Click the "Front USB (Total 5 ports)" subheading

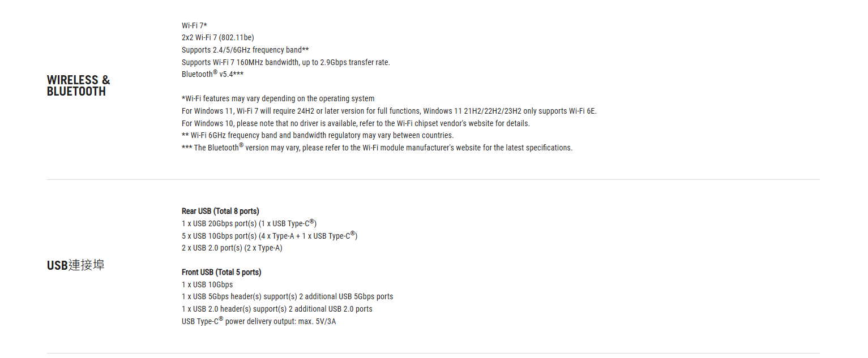pos(221,272)
